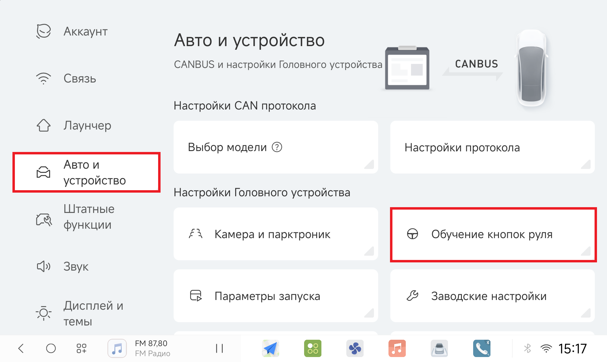Open Заводские настройки card
Screen dimensions: 607x364
click(492, 296)
